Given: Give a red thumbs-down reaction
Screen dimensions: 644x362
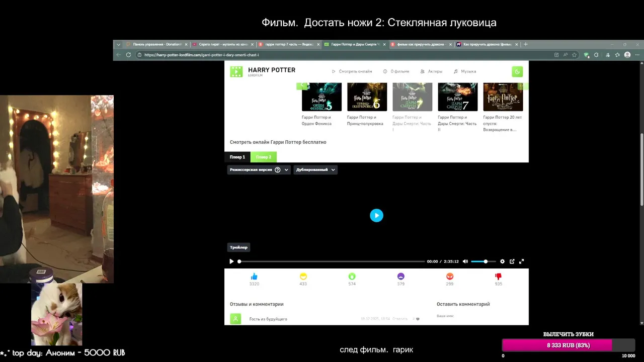Looking at the screenshot, I should click(x=499, y=277).
